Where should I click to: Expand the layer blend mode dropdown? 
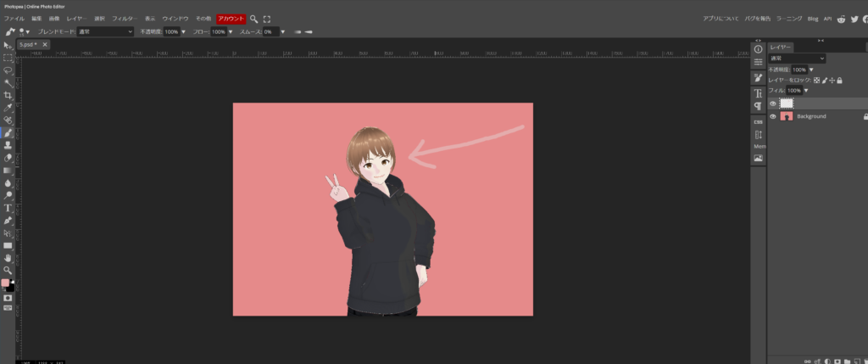(x=797, y=59)
